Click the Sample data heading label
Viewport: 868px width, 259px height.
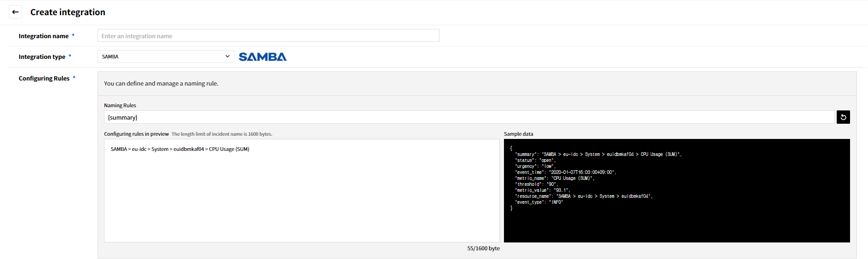pos(518,134)
